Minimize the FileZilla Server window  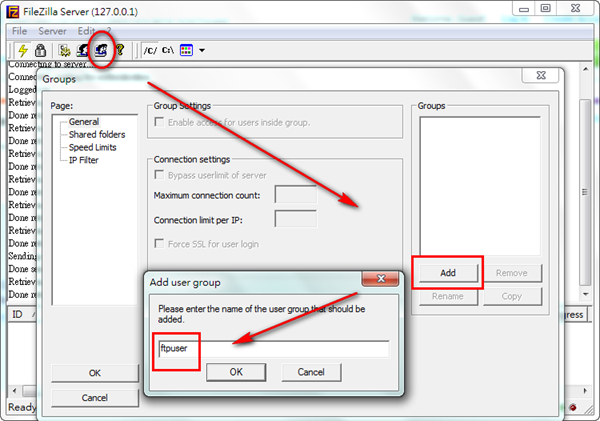(x=524, y=9)
